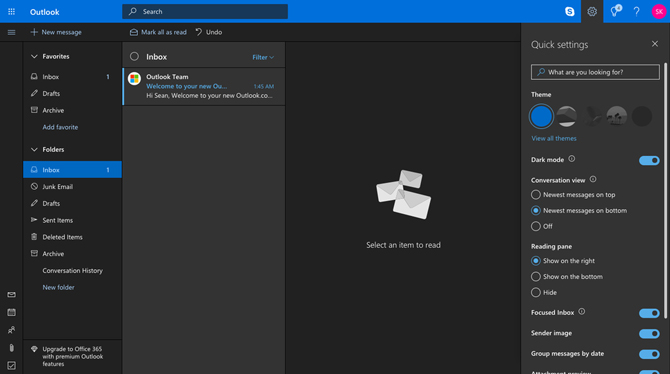This screenshot has height=374, width=670.
Task: Select reading pane Show on the right
Action: point(563,261)
